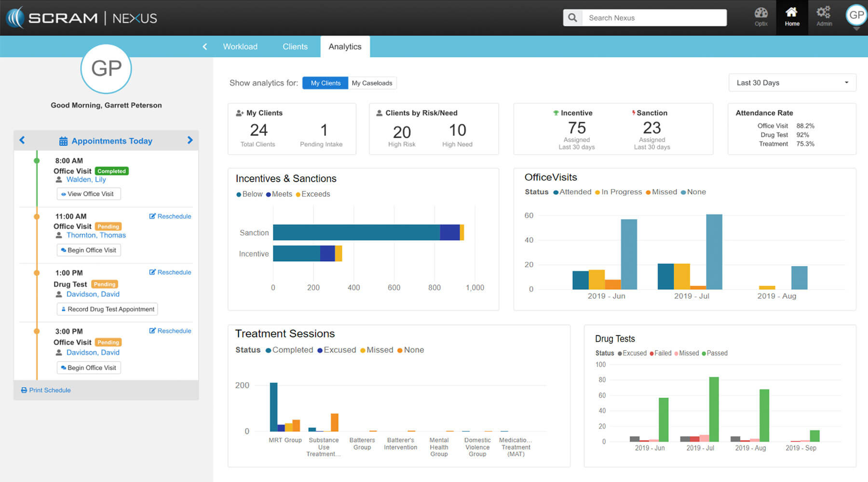This screenshot has height=482, width=868.
Task: Click the Drug Test 92% attendance value
Action: tap(803, 135)
